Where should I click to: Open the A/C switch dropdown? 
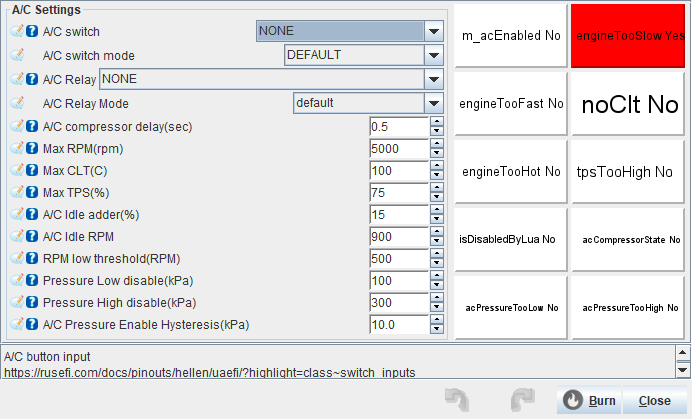[433, 31]
